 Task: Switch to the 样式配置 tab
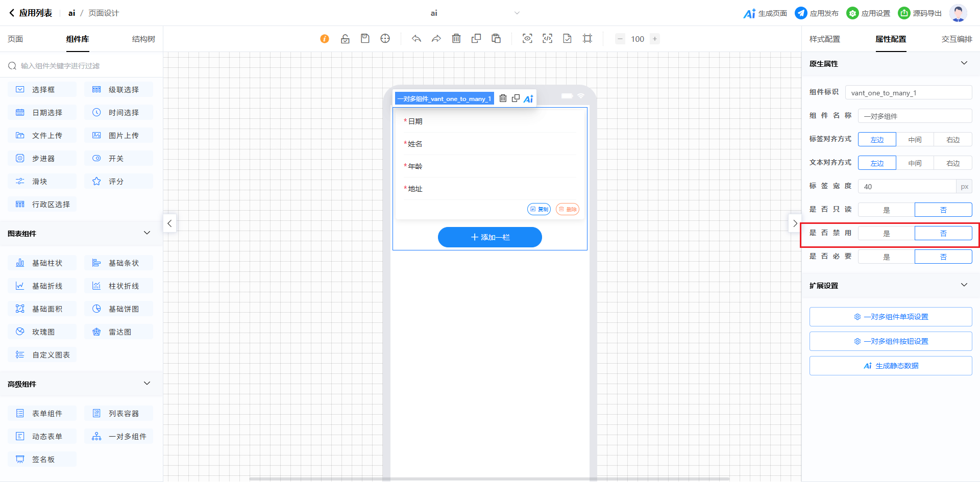click(824, 39)
